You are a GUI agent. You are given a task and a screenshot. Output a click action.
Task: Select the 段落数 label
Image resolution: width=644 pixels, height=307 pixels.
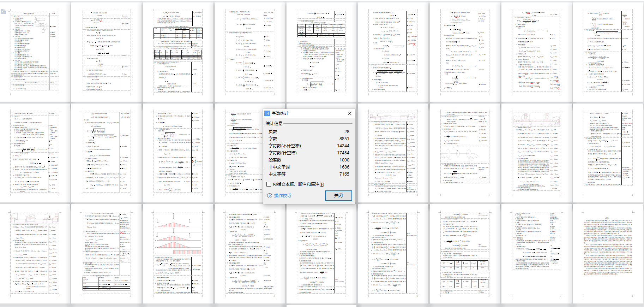(x=275, y=160)
